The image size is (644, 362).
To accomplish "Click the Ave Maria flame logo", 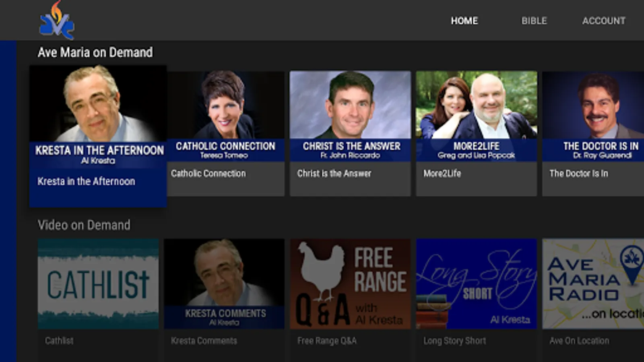I will tap(57, 20).
